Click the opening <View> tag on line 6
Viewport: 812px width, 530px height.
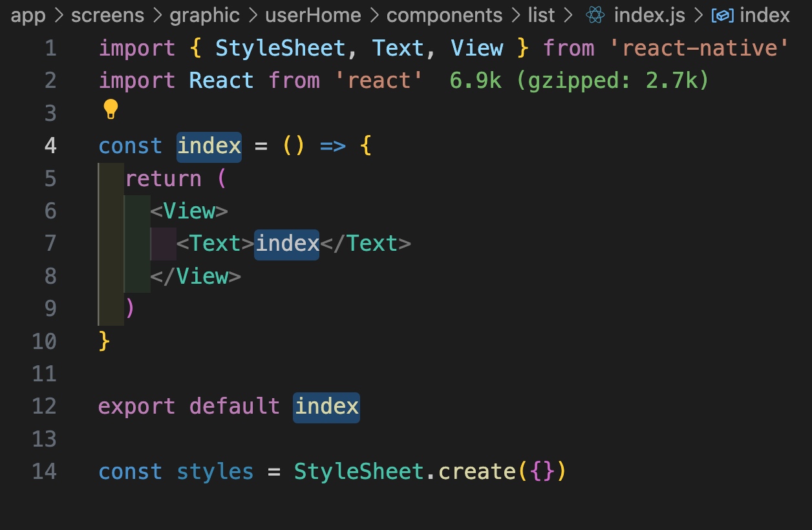pyautogui.click(x=189, y=211)
